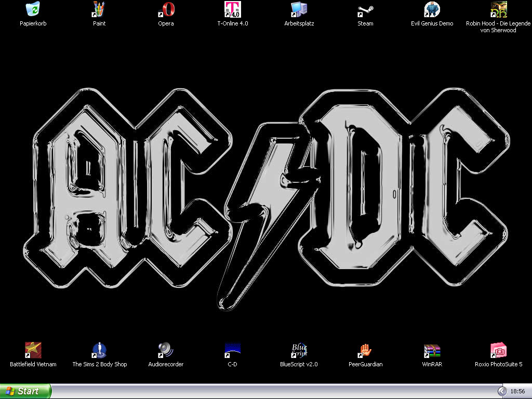Select the Roxio PhotoSuite 5 icon

click(498, 350)
